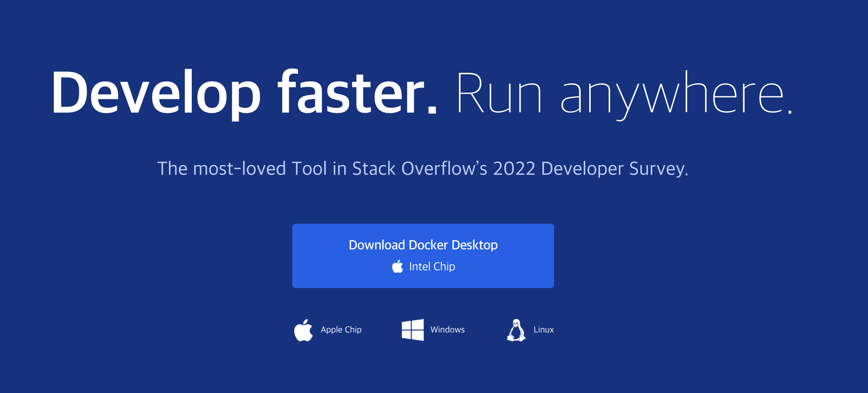The height and width of the screenshot is (393, 868).
Task: Click the Stack Overflow 2022 Developer Survey subtitle
Action: coord(423,168)
